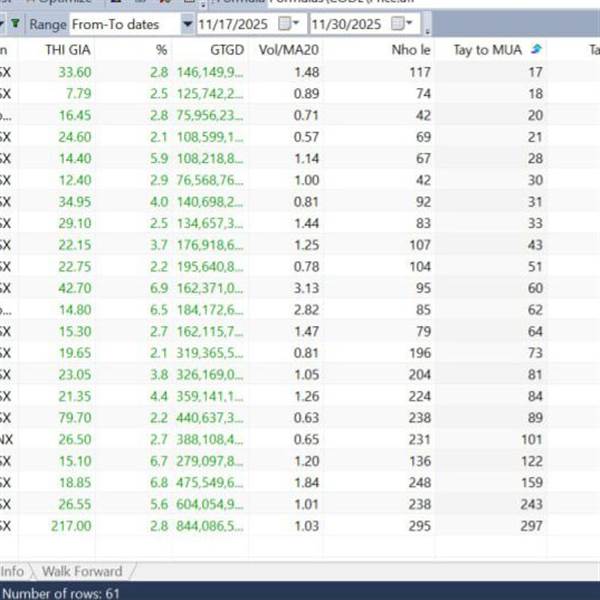Click the blue sort arrow on Tay to MUA
This screenshot has width=600, height=600.
pyautogui.click(x=535, y=49)
